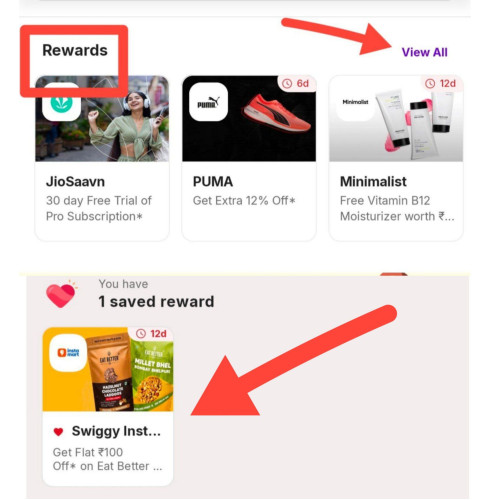
Task: Open the PUMA shoe reward image
Action: 249,119
